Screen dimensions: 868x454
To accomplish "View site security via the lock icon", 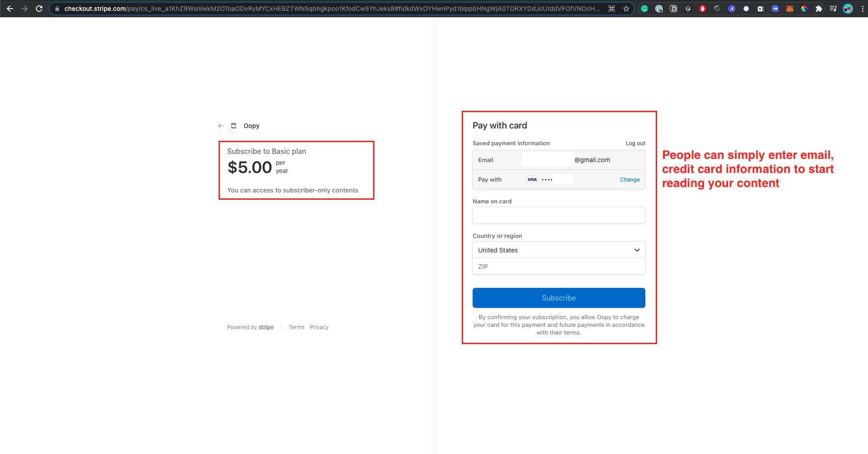I will (57, 9).
